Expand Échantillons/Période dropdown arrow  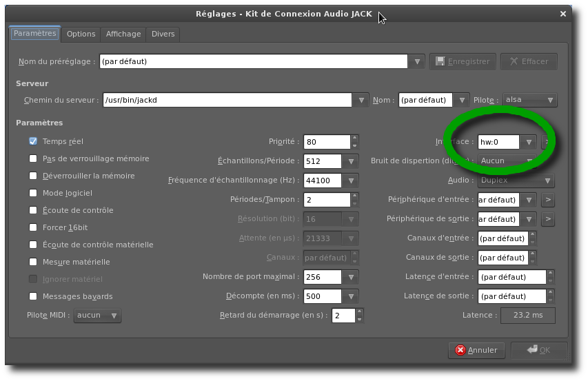351,161
